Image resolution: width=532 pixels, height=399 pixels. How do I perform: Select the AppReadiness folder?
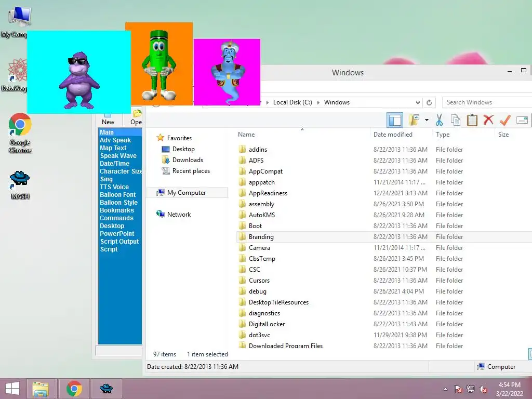[x=268, y=193]
